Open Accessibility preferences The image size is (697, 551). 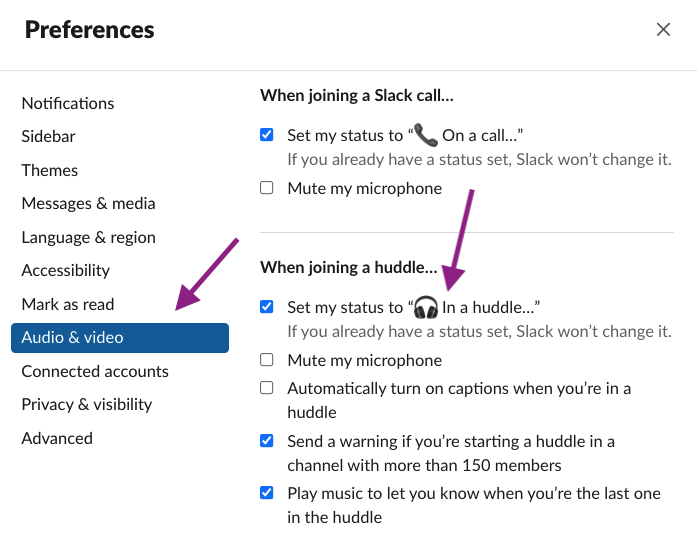[x=66, y=270]
